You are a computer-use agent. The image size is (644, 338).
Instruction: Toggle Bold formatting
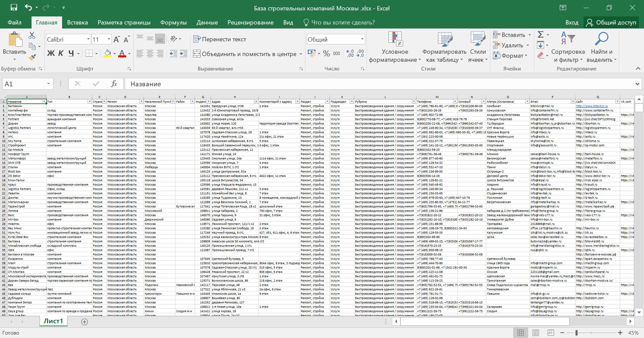(x=51, y=53)
